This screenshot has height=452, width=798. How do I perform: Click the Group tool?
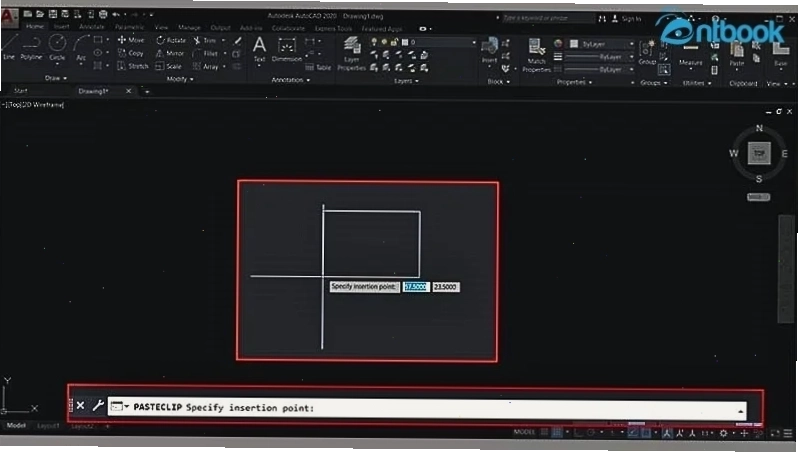point(647,52)
